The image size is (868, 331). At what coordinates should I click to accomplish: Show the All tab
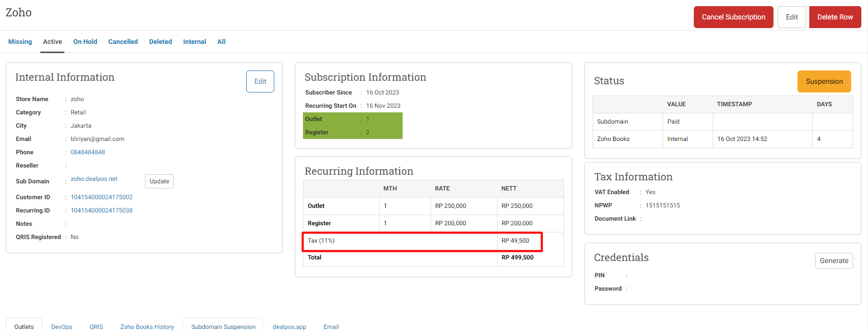[x=221, y=42]
